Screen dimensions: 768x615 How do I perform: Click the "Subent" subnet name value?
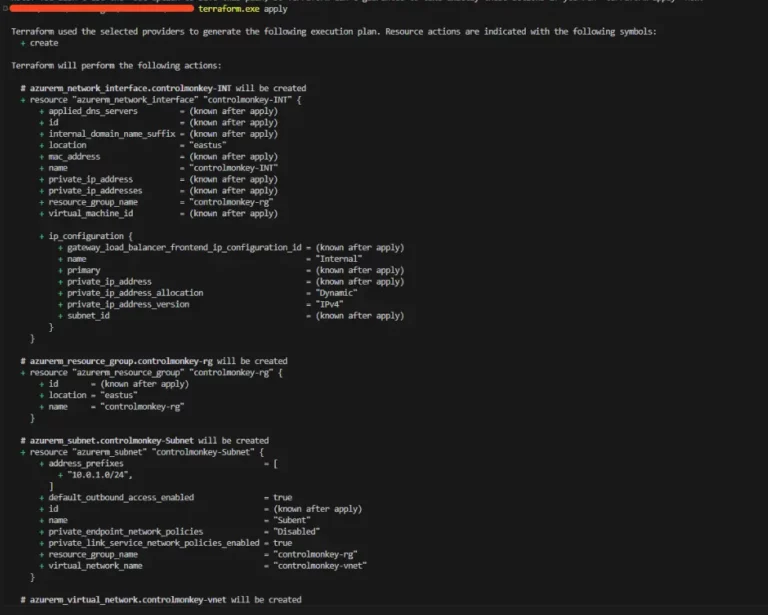[x=292, y=520]
